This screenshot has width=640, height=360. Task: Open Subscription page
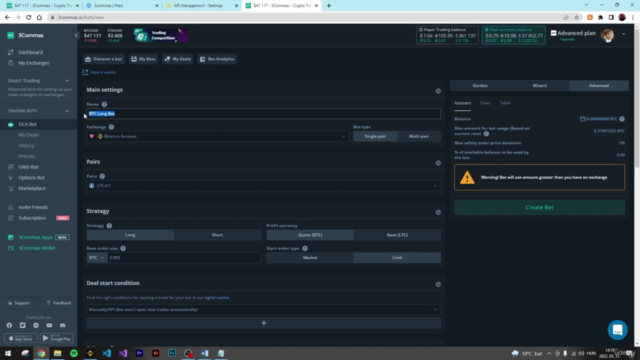(32, 218)
